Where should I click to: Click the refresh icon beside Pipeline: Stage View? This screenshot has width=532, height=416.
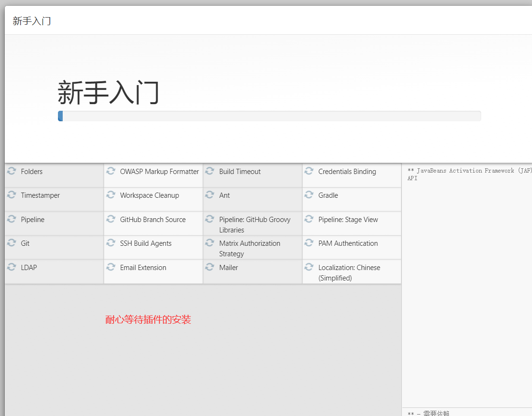(309, 219)
